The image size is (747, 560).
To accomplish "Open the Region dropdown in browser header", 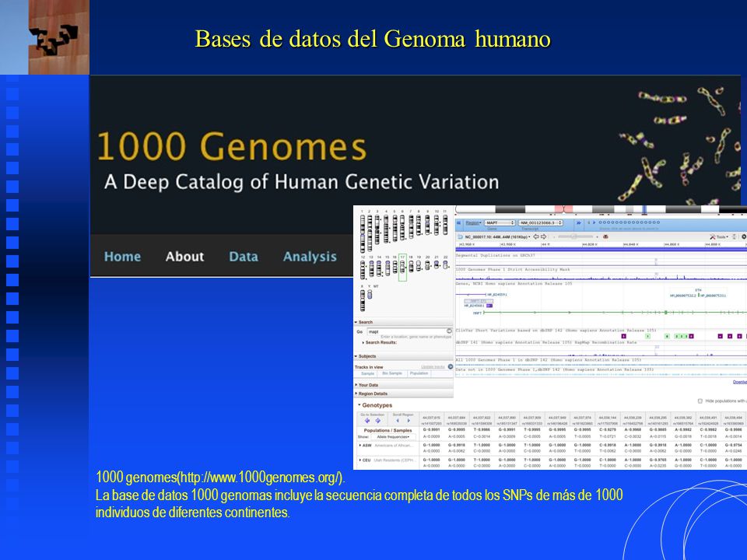I will click(x=473, y=222).
